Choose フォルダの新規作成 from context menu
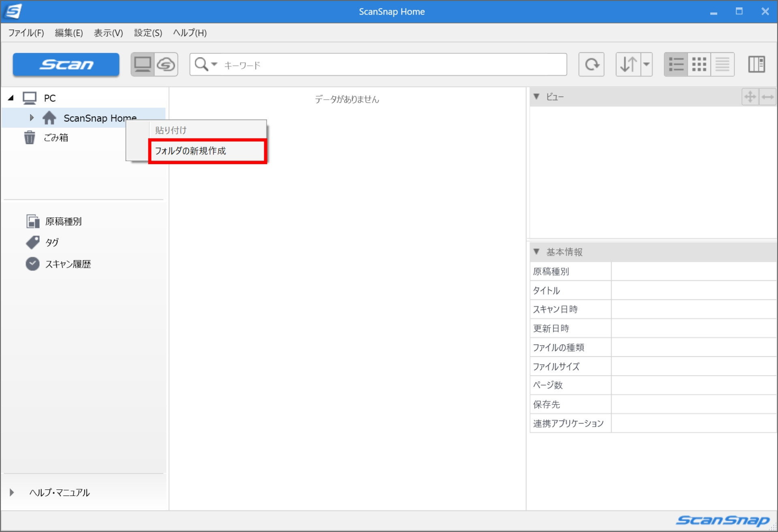The image size is (778, 532). point(207,151)
